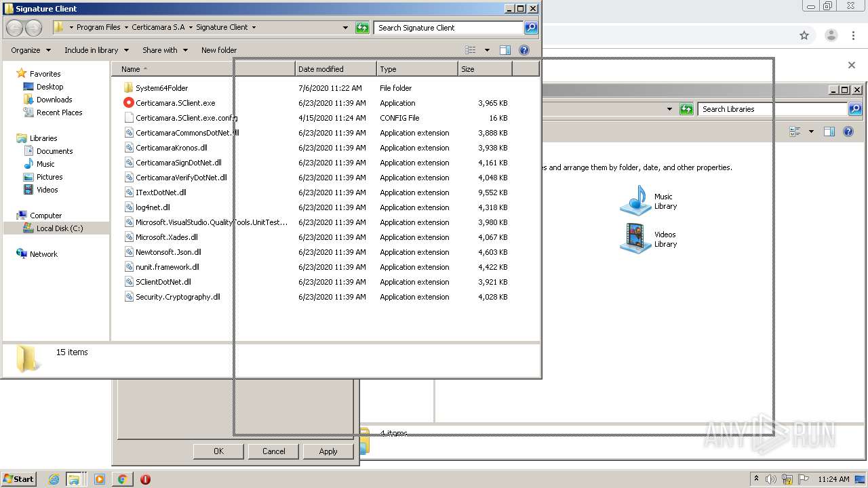Click the OK button in the dialog
Screen dimensions: 868x488
(x=218, y=451)
